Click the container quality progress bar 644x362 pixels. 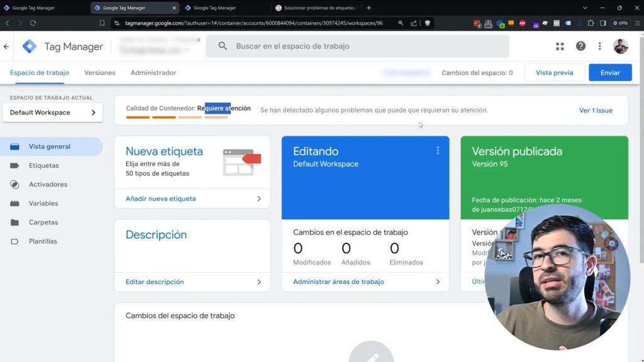pos(177,118)
